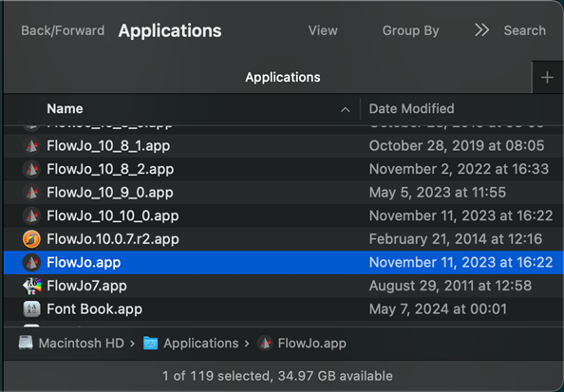Sort by Name column header
This screenshot has height=392, width=564.
tap(65, 108)
